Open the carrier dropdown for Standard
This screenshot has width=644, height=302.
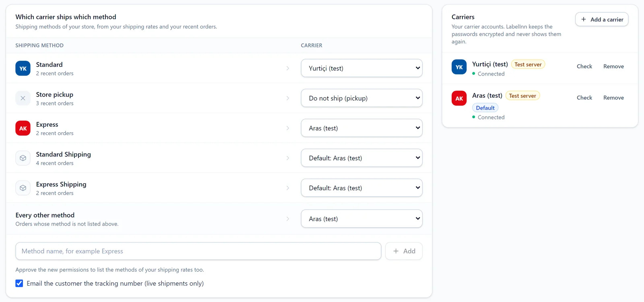[x=361, y=68]
